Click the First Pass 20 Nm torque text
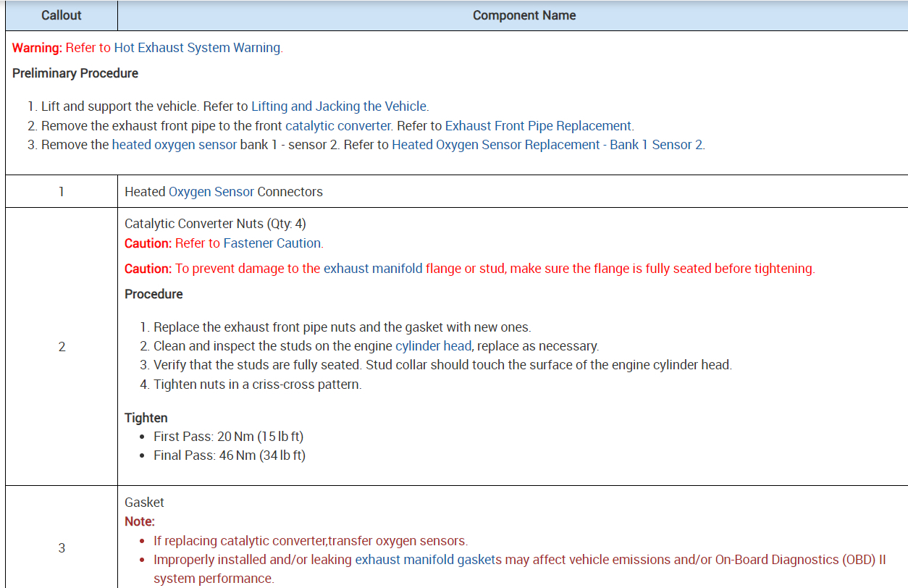This screenshot has width=908, height=588. 229,437
